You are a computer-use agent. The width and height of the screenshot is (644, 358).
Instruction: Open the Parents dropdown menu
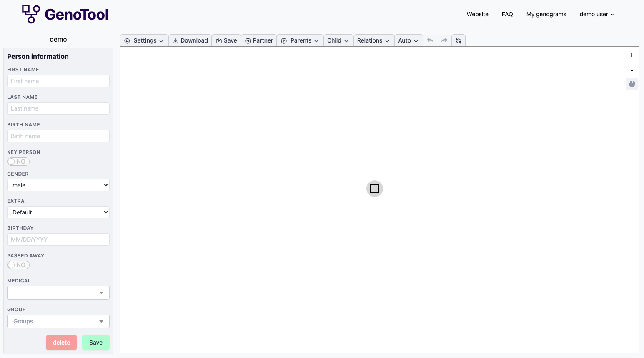click(x=300, y=40)
